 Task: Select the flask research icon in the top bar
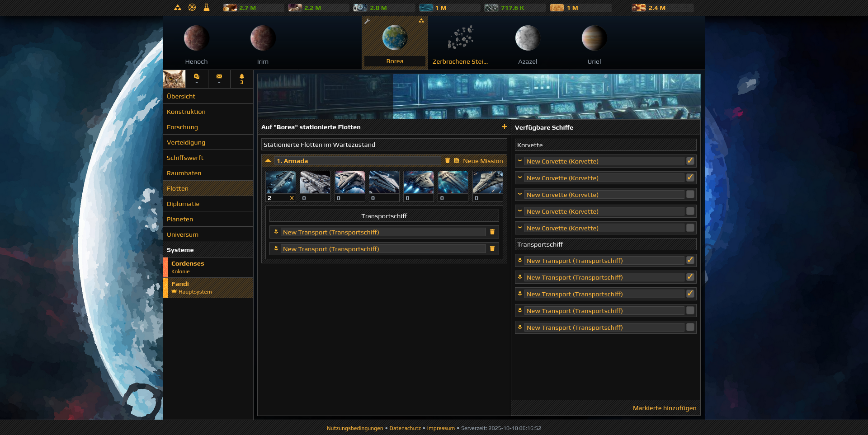point(206,7)
